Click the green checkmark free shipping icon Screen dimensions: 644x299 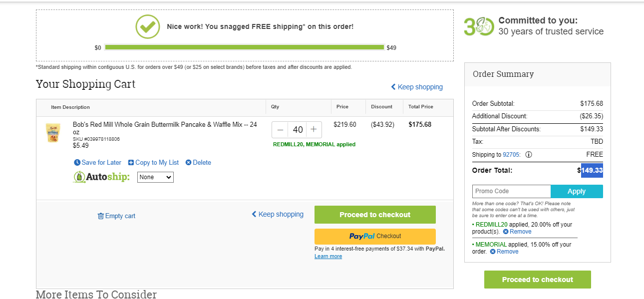pyautogui.click(x=148, y=26)
